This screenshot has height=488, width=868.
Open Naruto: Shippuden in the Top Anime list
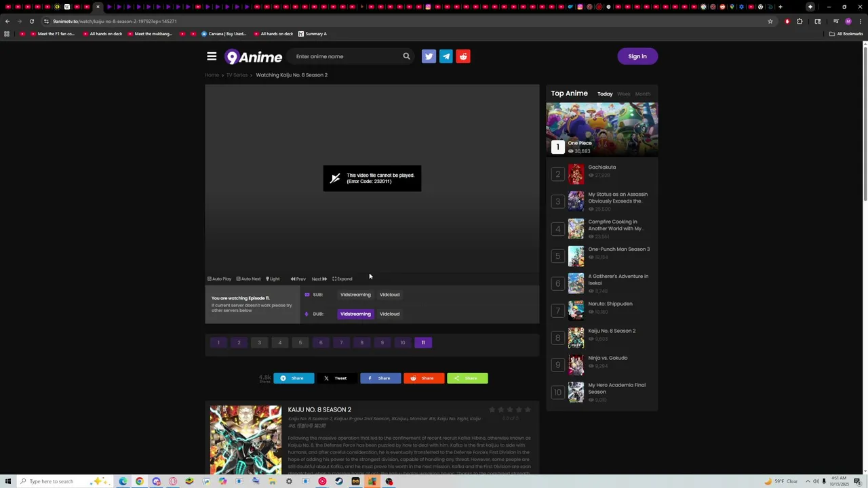(610, 304)
